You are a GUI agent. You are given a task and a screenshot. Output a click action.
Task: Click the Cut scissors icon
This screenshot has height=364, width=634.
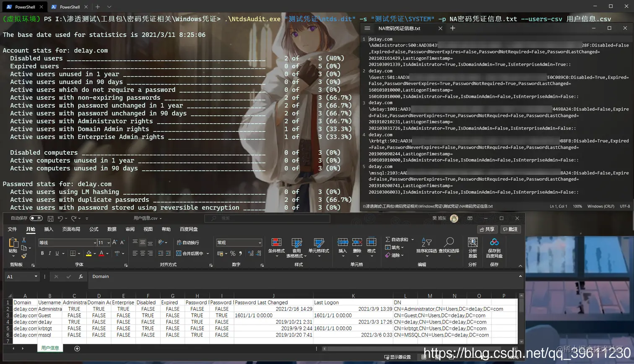coord(24,240)
